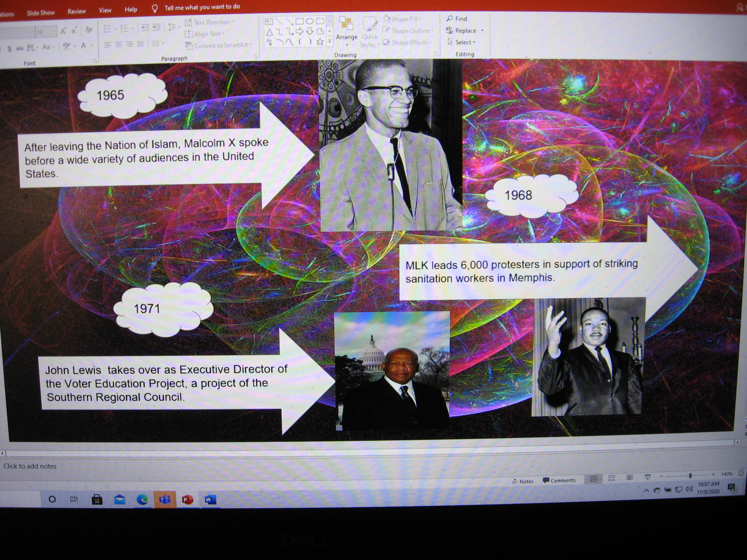Switch to the Review tab

[77, 11]
